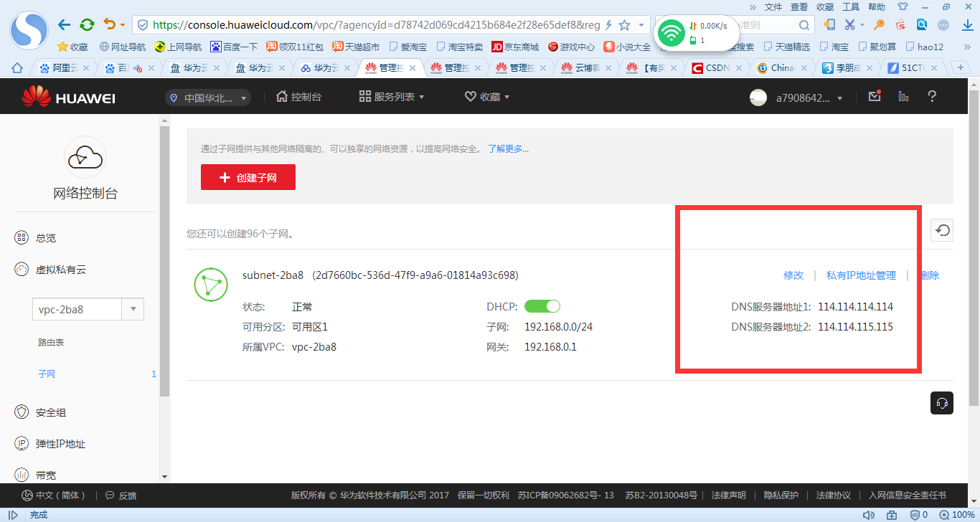Click the lightning speed-mode icon in address bar
Viewport: 980px width, 522px height.
pyautogui.click(x=609, y=25)
